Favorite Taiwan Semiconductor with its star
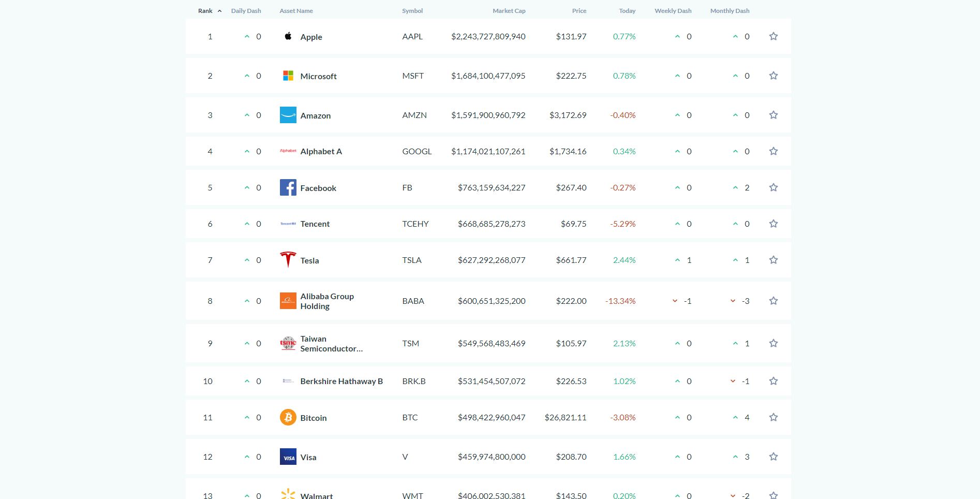 point(774,343)
